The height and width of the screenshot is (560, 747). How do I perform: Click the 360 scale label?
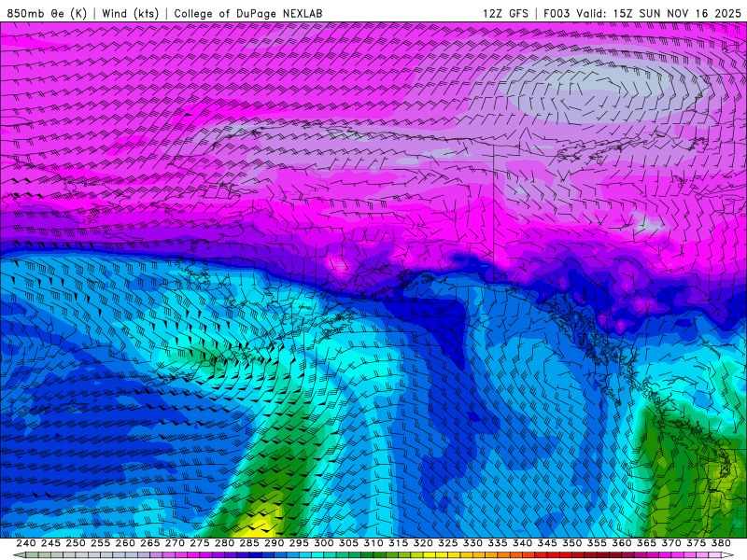point(621,543)
